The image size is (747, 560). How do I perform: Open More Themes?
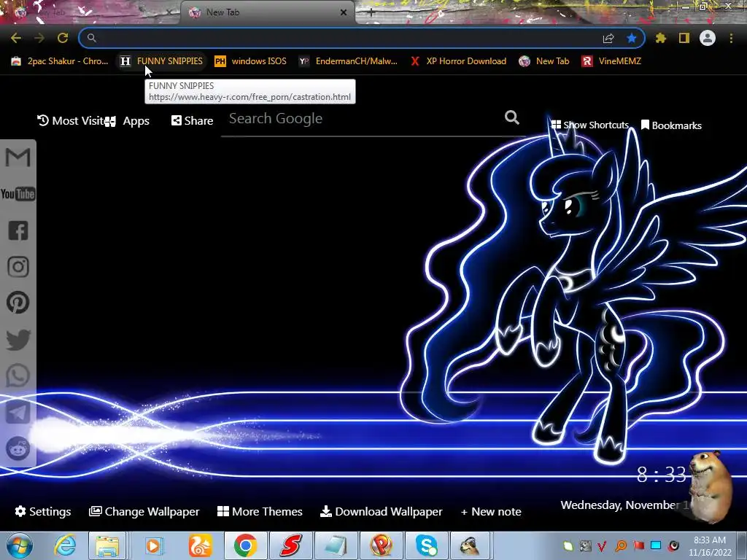(260, 511)
